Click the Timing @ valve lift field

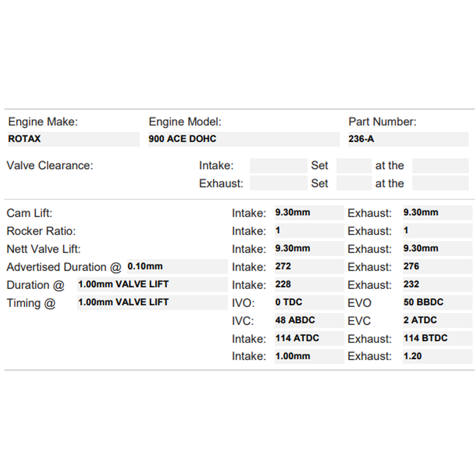tap(152, 302)
